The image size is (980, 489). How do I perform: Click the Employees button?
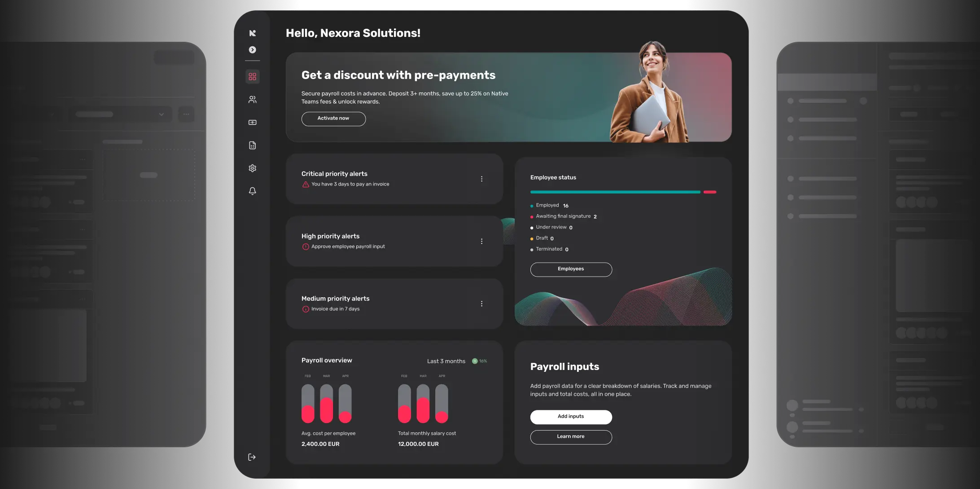[571, 269]
